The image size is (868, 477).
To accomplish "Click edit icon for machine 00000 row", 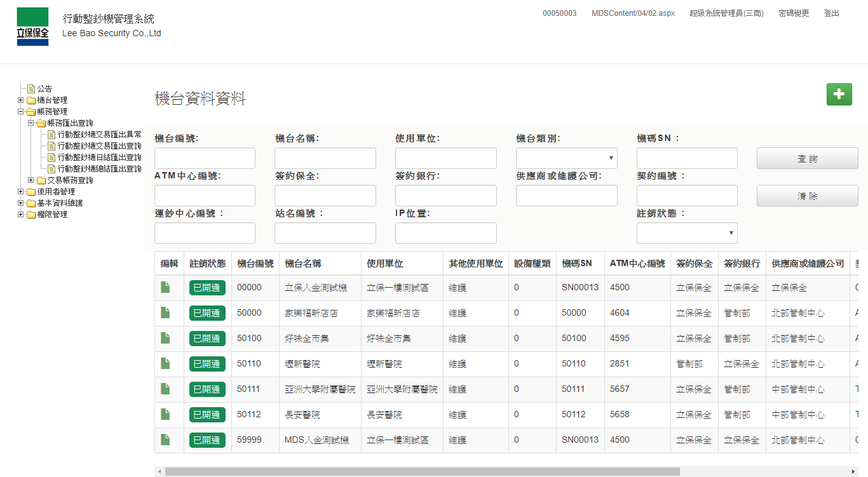I will coord(165,287).
